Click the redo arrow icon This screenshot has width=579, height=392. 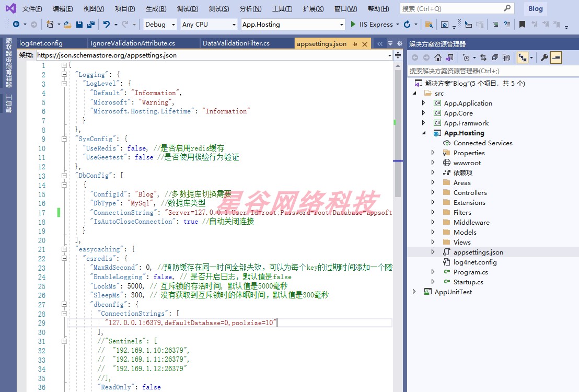125,25
